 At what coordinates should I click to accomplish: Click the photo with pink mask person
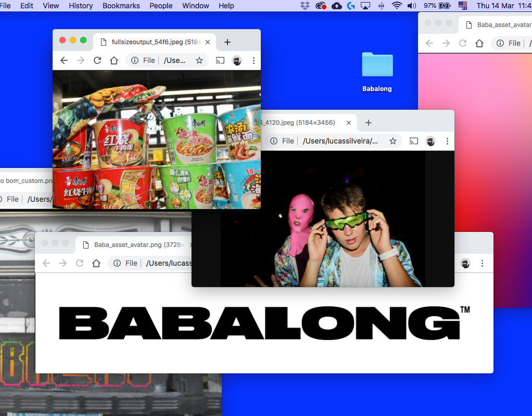point(323,219)
